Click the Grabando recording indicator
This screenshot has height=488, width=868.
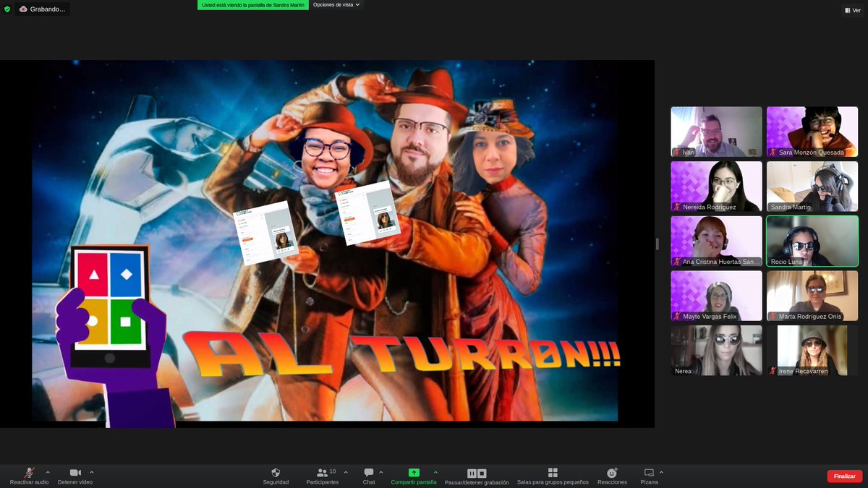(42, 9)
